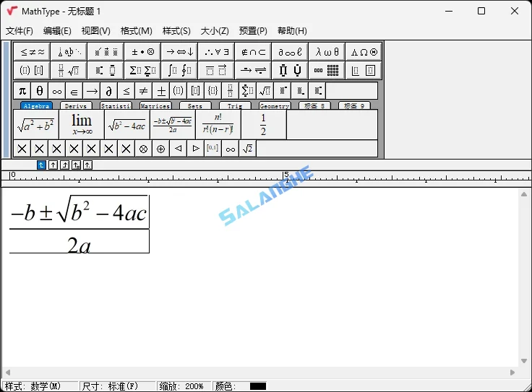Insert pi symbol from small bar
Viewport: 532px width, 392px height.
coord(22,91)
